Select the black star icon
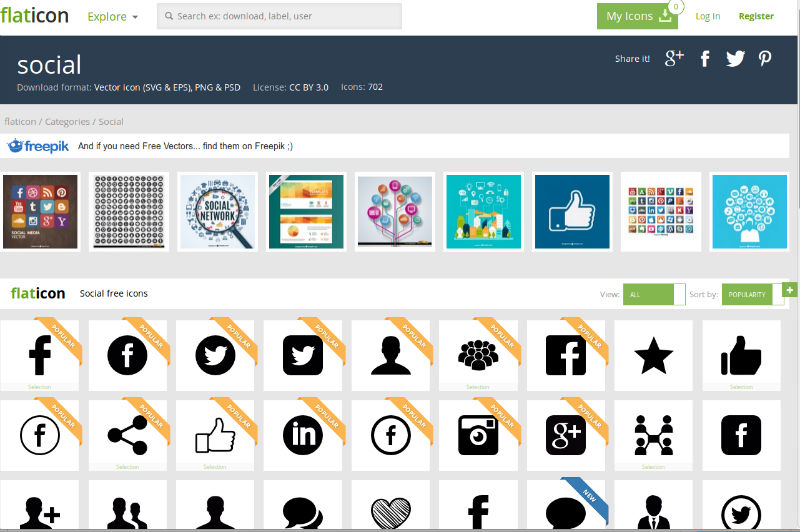The height and width of the screenshot is (532, 800). click(x=654, y=355)
